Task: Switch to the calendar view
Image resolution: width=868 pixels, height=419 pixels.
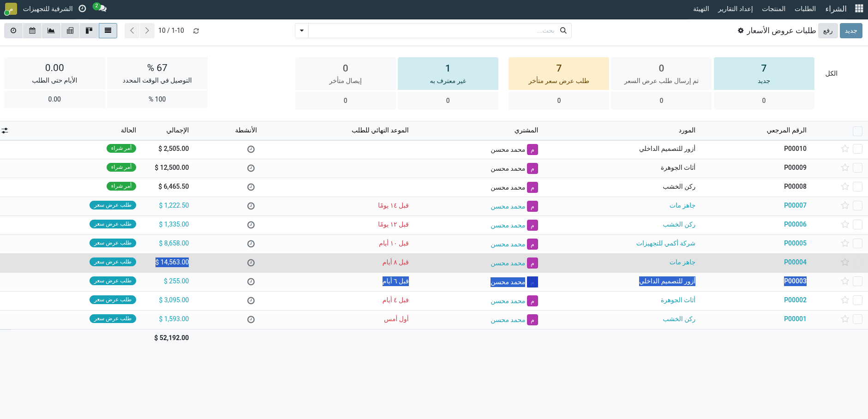Action: point(32,30)
